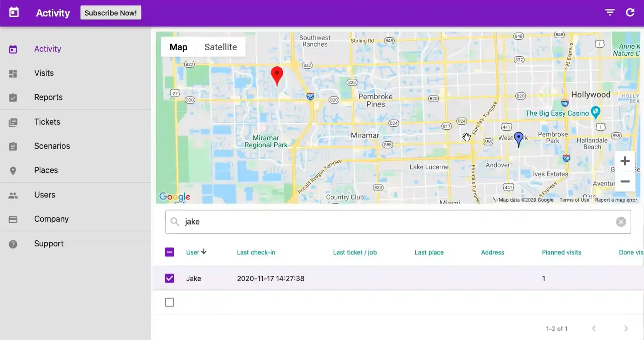Viewport: 644px width, 340px height.
Task: Click the refresh icon in the header
Action: [x=630, y=12]
